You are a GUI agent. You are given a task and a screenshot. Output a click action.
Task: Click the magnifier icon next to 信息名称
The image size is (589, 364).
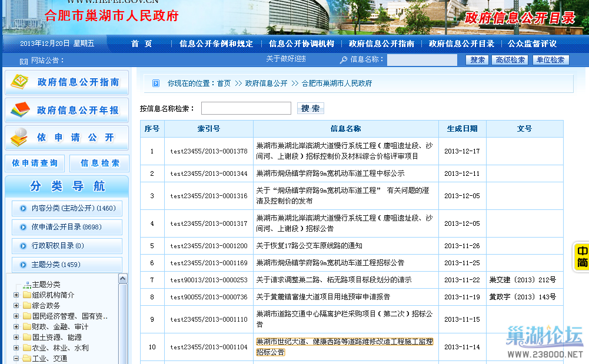pos(343,60)
